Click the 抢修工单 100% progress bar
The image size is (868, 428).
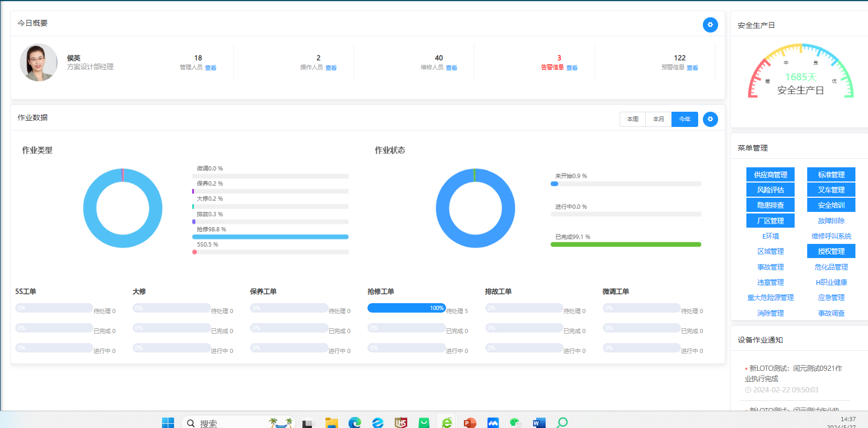coord(406,308)
